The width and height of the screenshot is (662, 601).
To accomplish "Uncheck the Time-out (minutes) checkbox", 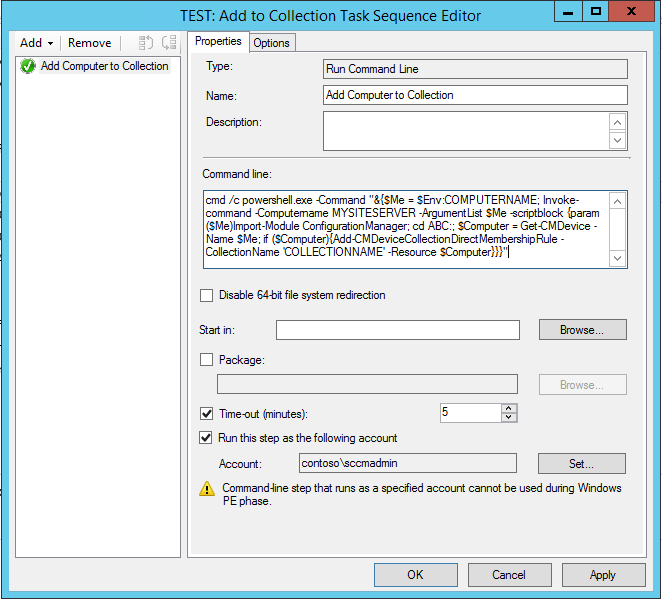I will coord(207,413).
